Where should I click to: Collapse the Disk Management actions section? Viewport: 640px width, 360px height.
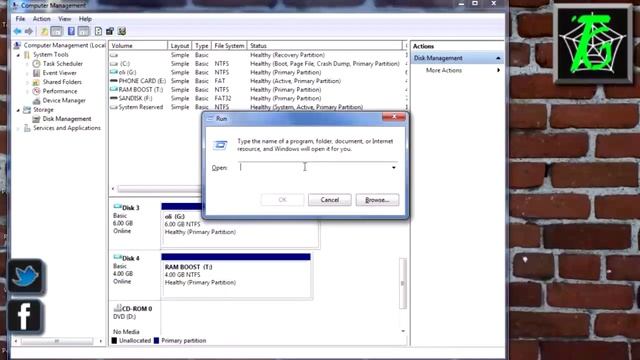point(498,58)
